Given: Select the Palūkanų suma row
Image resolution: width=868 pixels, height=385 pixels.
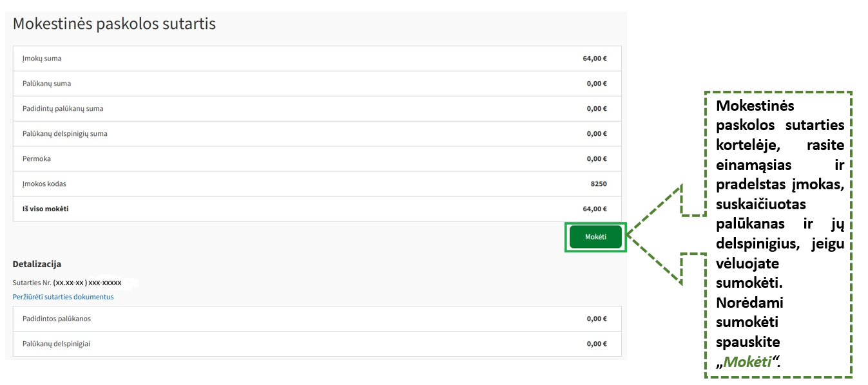Looking at the screenshot, I should pyautogui.click(x=317, y=84).
